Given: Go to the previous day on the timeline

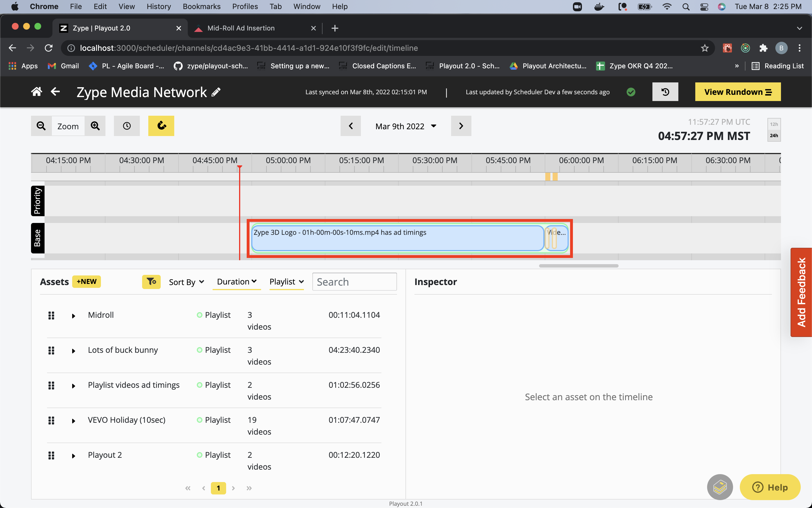Looking at the screenshot, I should pos(351,126).
